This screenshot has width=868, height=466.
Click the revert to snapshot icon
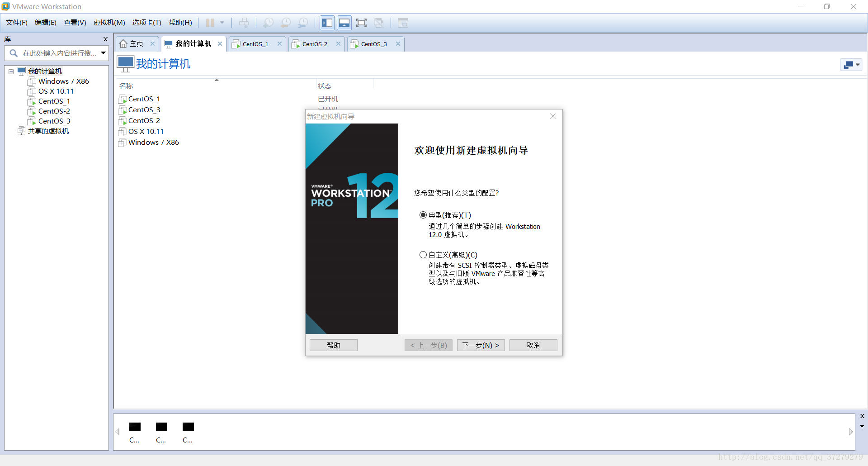click(x=286, y=23)
